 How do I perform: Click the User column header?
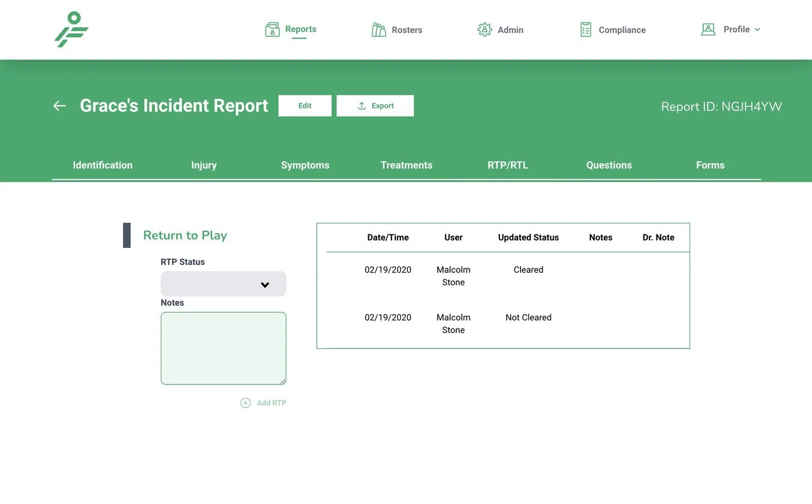(453, 237)
